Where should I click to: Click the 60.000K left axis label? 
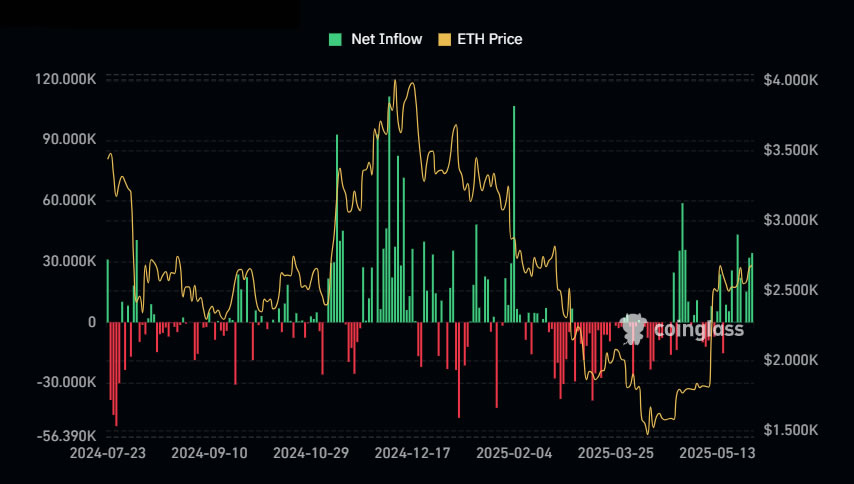(x=68, y=200)
